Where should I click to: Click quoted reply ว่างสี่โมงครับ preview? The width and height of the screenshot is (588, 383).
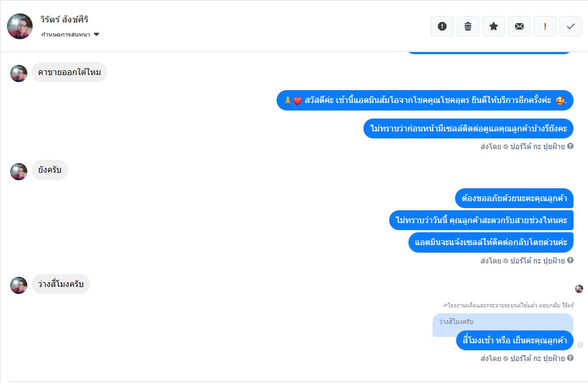pos(502,322)
